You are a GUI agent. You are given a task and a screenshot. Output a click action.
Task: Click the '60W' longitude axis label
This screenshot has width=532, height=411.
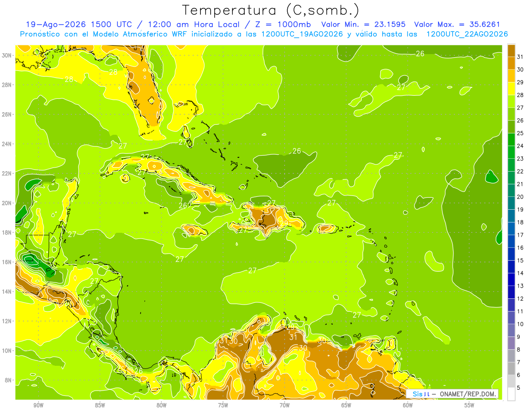[x=408, y=405]
